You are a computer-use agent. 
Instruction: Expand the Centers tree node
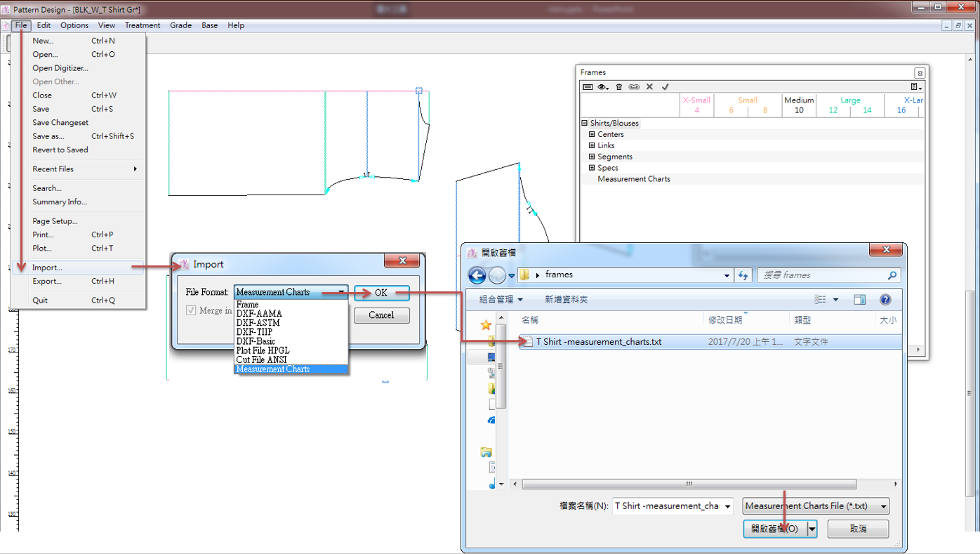coord(592,134)
